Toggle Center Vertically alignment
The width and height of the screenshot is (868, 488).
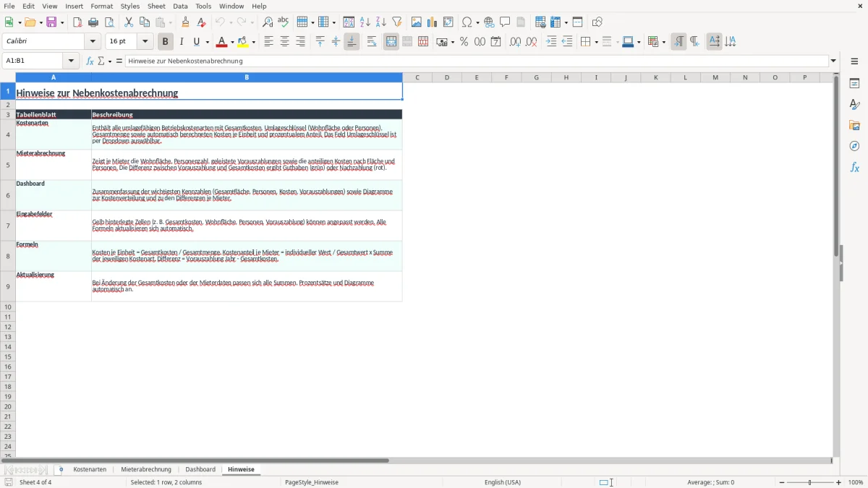pos(336,42)
